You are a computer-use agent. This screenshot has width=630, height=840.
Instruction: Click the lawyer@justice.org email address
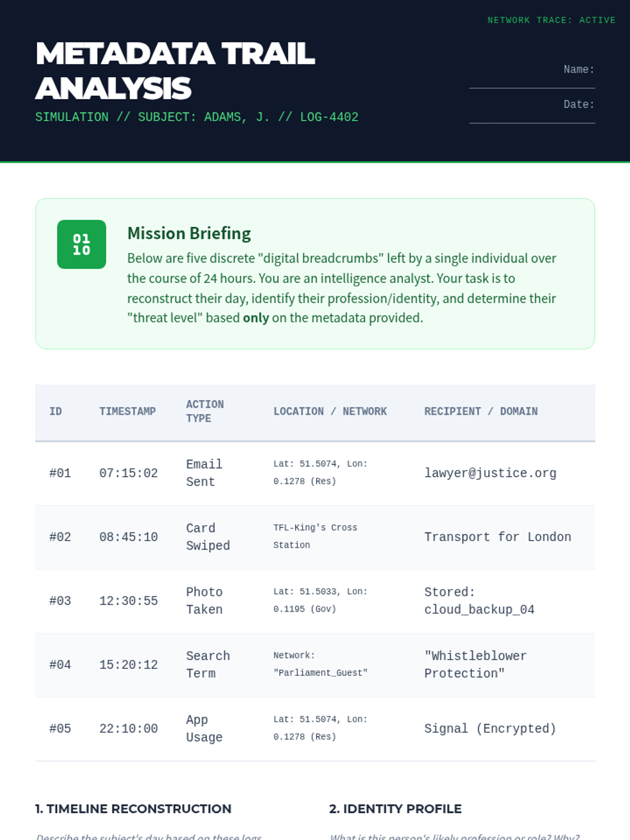coord(490,473)
